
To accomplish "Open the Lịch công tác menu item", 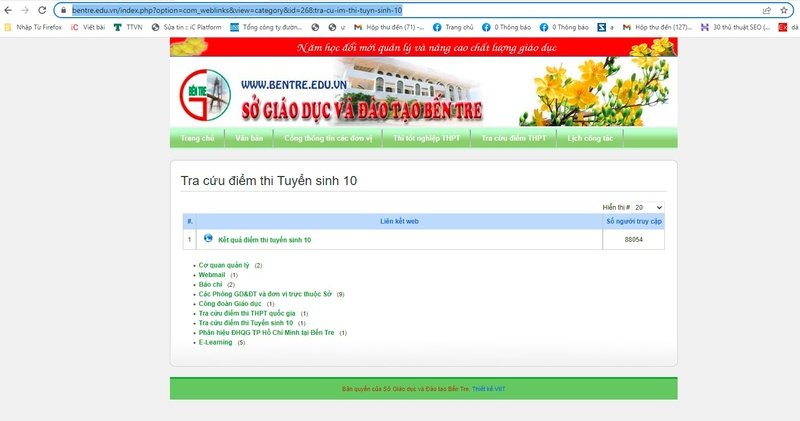I will coord(590,138).
